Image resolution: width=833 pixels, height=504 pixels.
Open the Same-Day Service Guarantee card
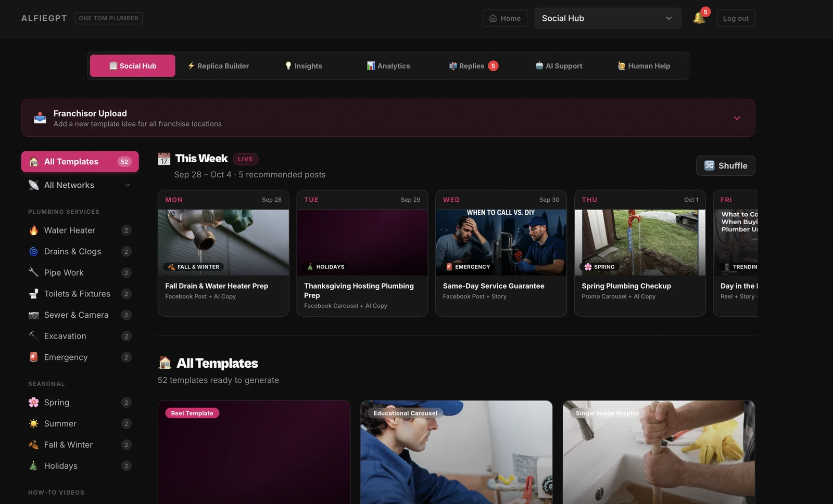point(501,253)
